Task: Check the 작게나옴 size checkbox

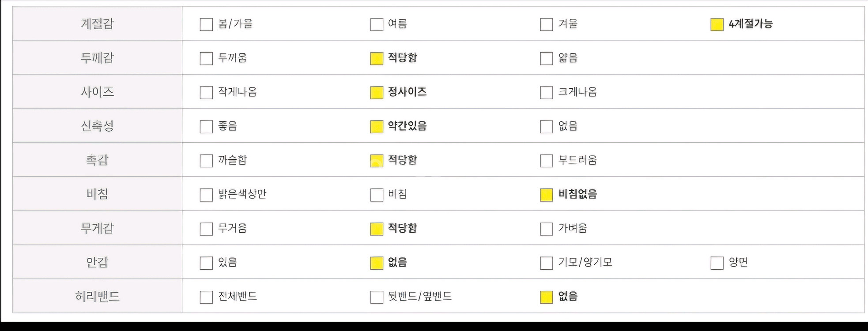Action: pyautogui.click(x=206, y=92)
